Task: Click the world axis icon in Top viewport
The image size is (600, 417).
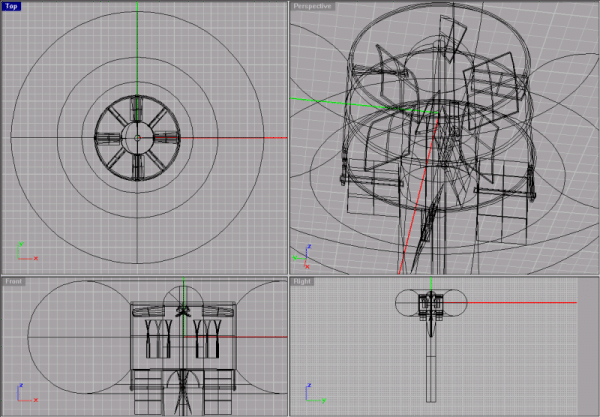Action: point(24,251)
